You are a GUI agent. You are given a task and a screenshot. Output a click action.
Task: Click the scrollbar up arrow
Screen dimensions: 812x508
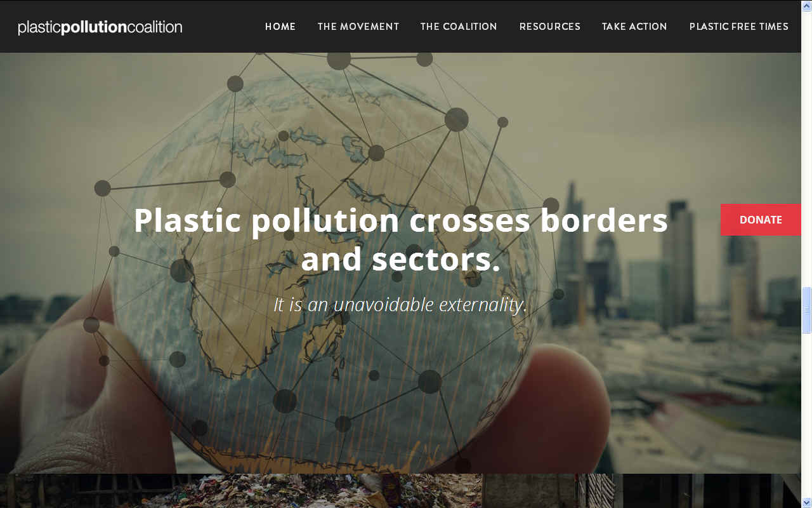pos(806,5)
